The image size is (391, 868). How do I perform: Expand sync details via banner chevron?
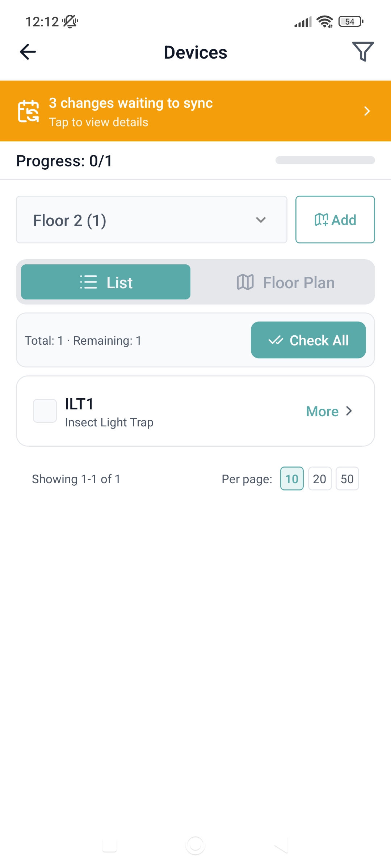click(367, 111)
